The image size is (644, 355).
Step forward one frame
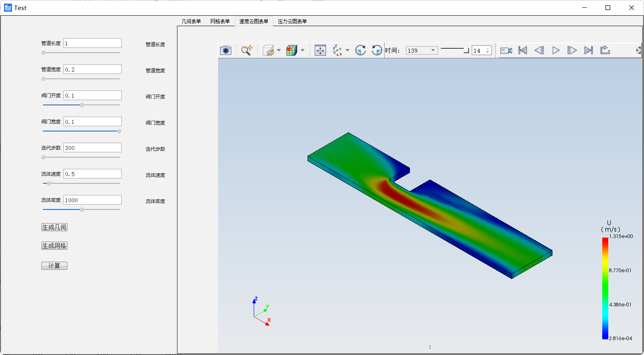572,50
